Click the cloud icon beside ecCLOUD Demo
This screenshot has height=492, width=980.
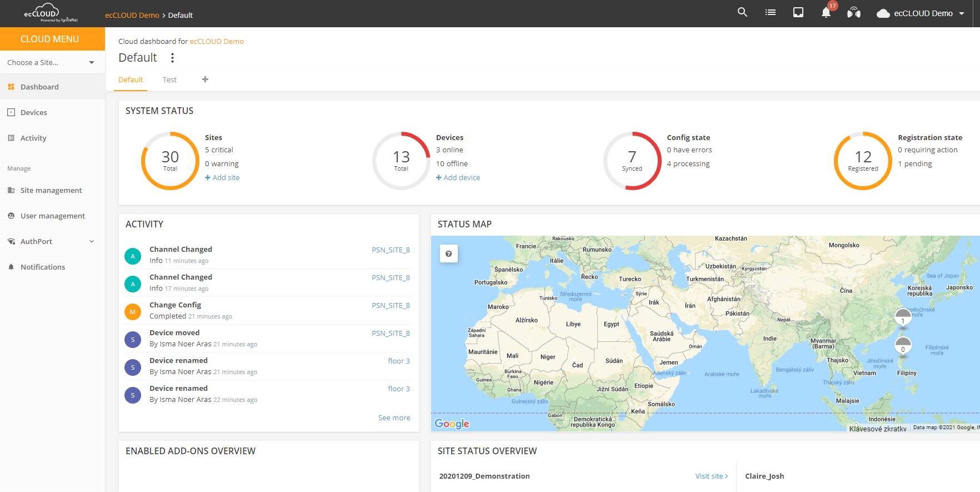[883, 13]
